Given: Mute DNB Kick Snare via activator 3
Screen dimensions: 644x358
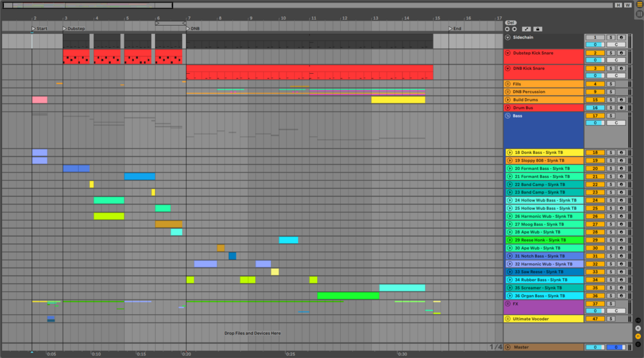Looking at the screenshot, I should click(x=595, y=69).
